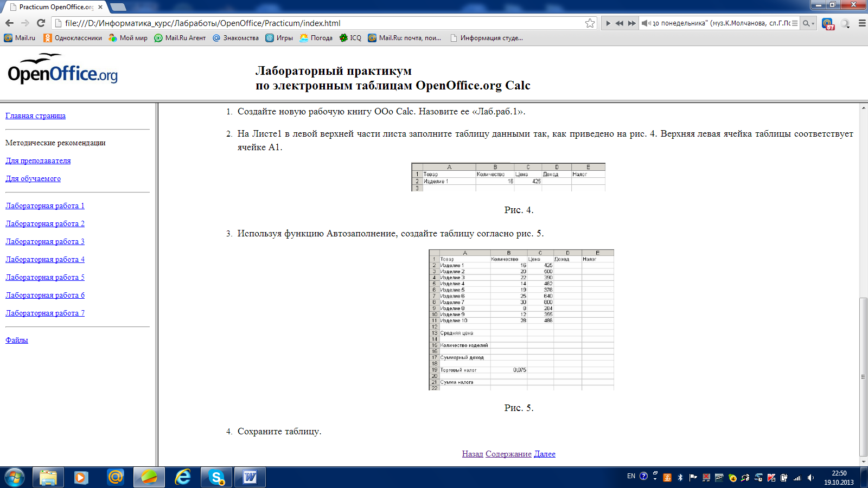868x488 pixels.
Task: Open Лабораторная работа 2 link
Action: click(45, 223)
